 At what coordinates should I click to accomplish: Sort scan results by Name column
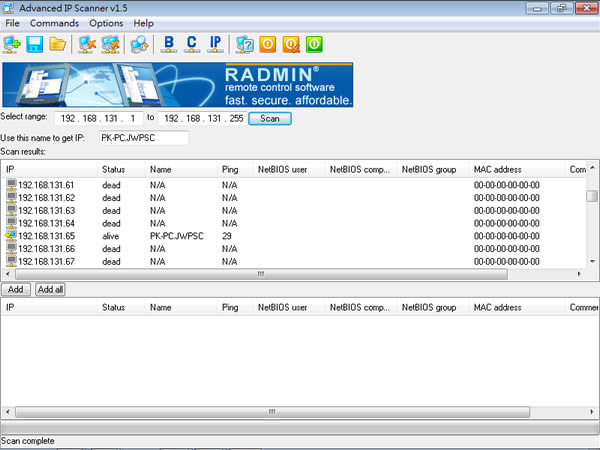pyautogui.click(x=182, y=169)
